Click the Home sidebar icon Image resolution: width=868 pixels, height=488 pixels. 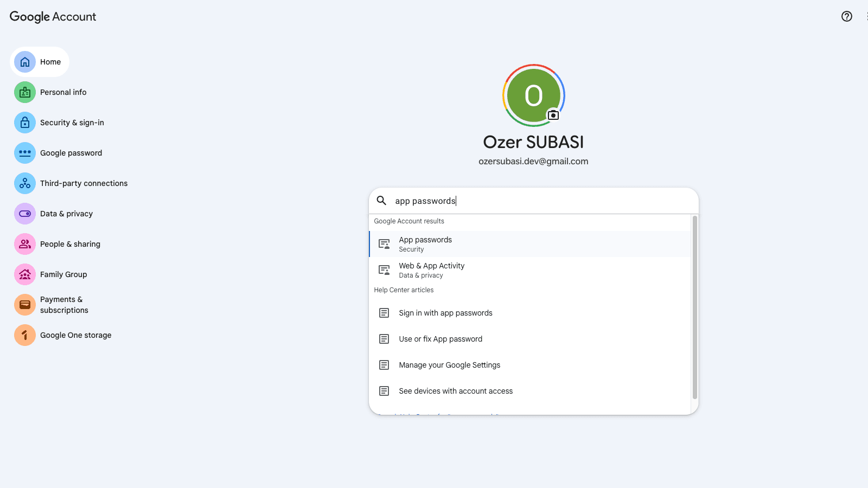coord(25,62)
